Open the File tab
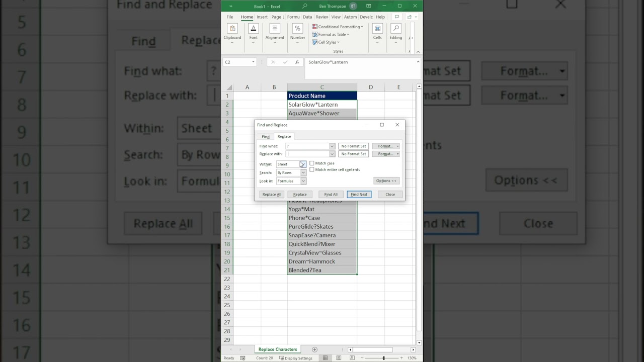The image size is (644, 362). click(230, 17)
